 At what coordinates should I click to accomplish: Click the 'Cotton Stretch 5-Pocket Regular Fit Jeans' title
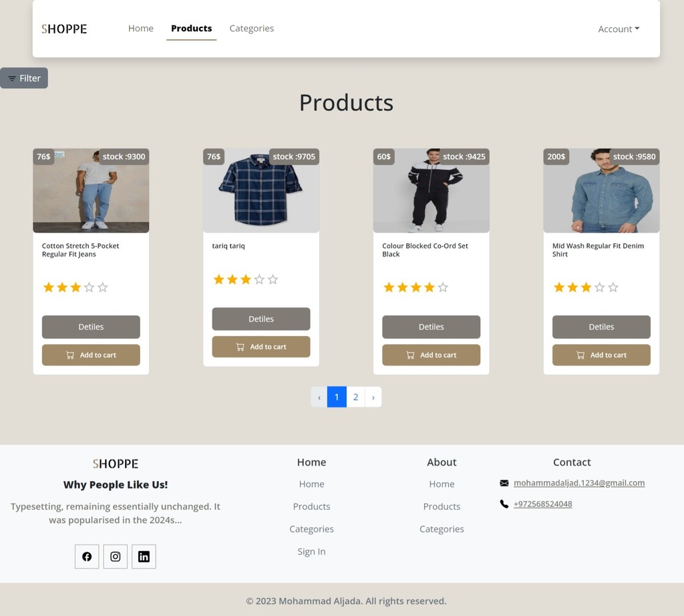click(80, 250)
